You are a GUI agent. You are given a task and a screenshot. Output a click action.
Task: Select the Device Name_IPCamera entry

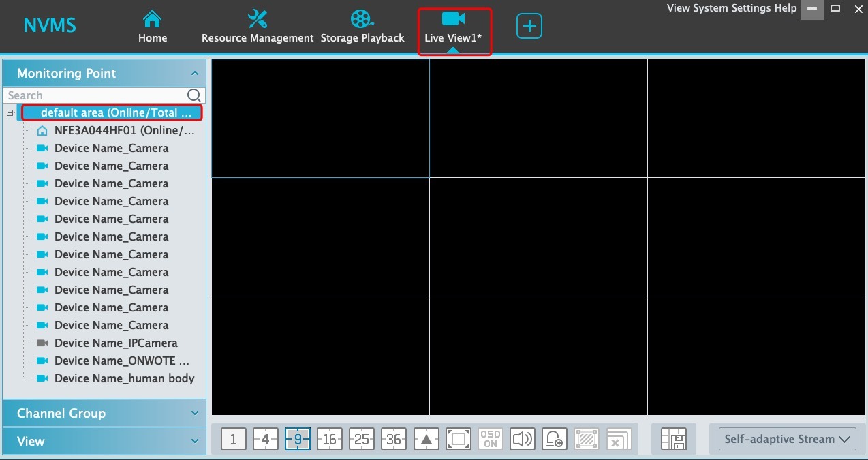(116, 343)
